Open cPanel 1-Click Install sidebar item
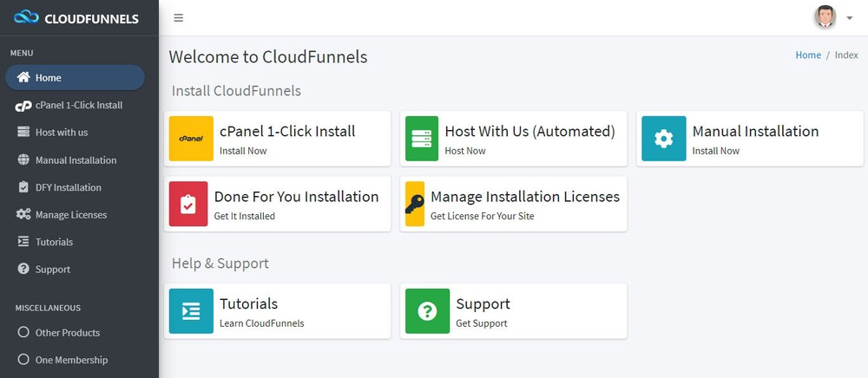This screenshot has width=868, height=378. coord(75,105)
